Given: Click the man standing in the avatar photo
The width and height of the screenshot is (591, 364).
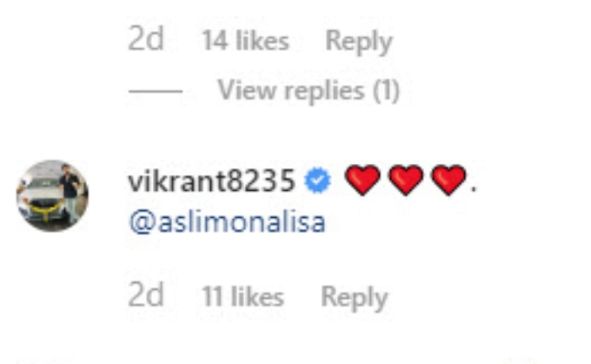Looking at the screenshot, I should 70,193.
